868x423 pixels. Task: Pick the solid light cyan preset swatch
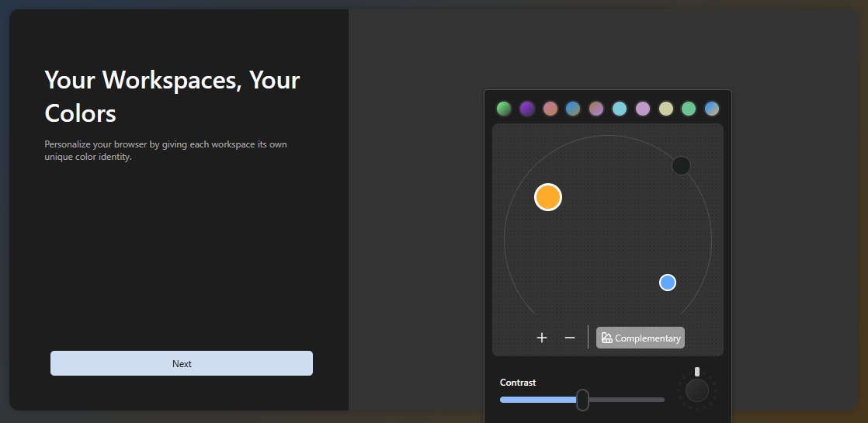click(x=620, y=109)
